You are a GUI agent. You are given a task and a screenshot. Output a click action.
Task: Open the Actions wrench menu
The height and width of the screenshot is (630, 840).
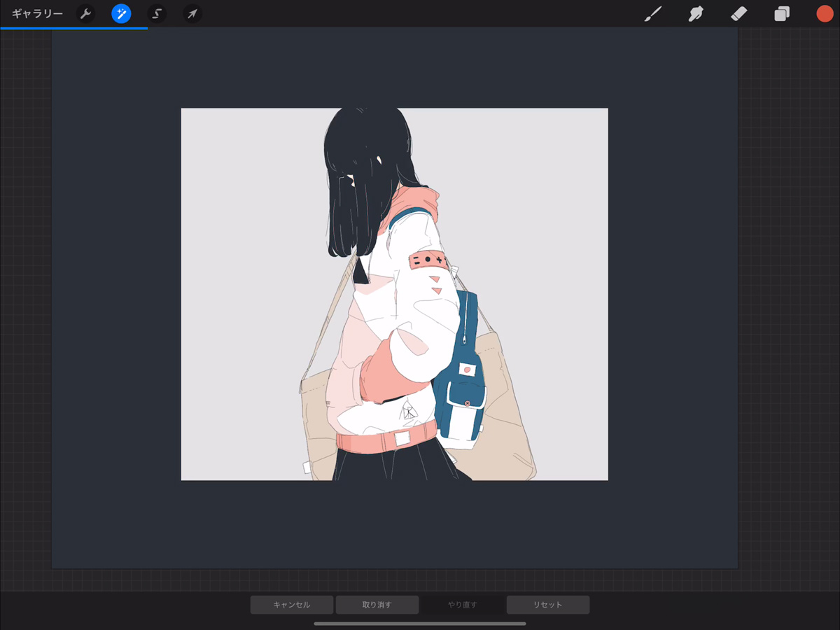click(x=85, y=14)
